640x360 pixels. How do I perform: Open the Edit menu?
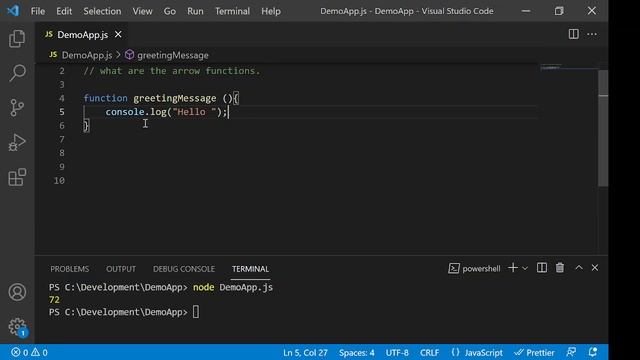(64, 11)
